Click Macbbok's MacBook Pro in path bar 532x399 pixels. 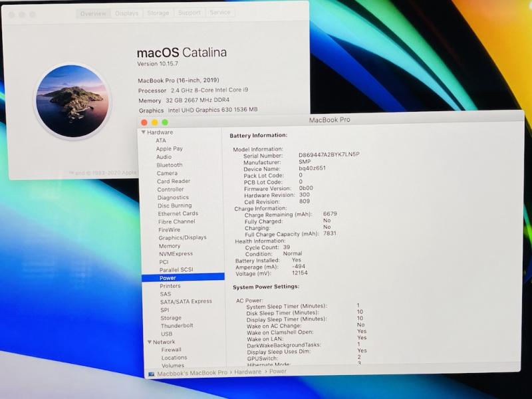pos(192,373)
